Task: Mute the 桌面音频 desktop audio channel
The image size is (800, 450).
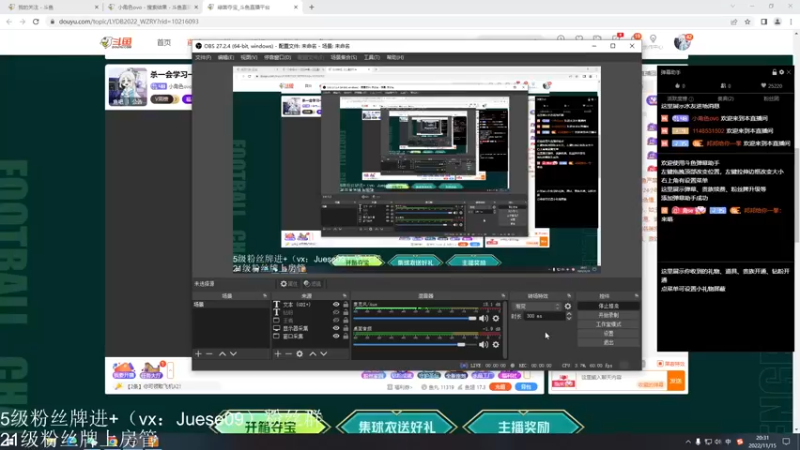Action: [x=483, y=345]
